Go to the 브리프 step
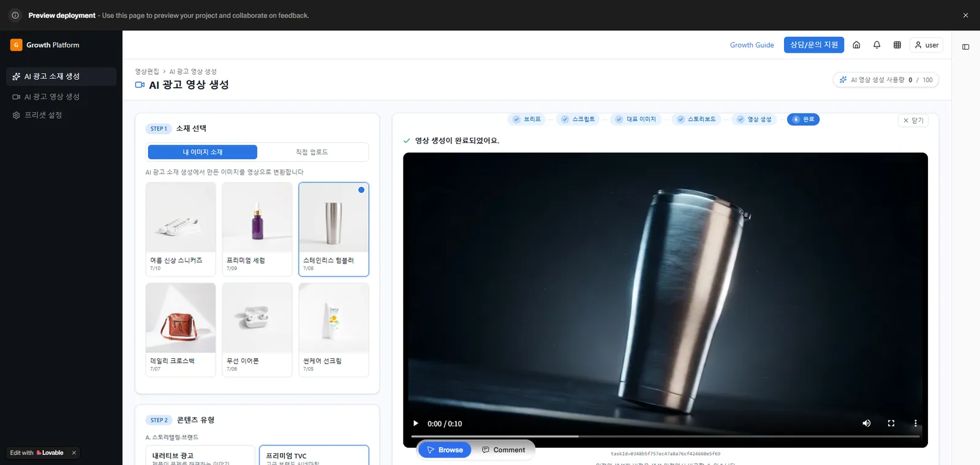Screen dimensions: 980x465 527,119
